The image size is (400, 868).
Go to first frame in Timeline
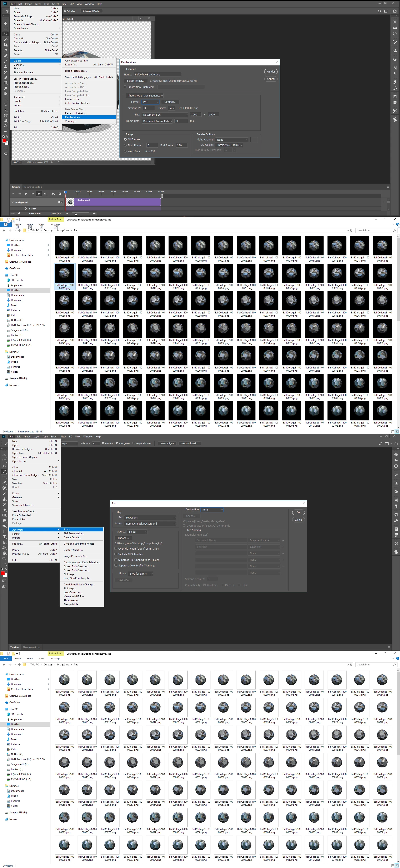pyautogui.click(x=13, y=194)
